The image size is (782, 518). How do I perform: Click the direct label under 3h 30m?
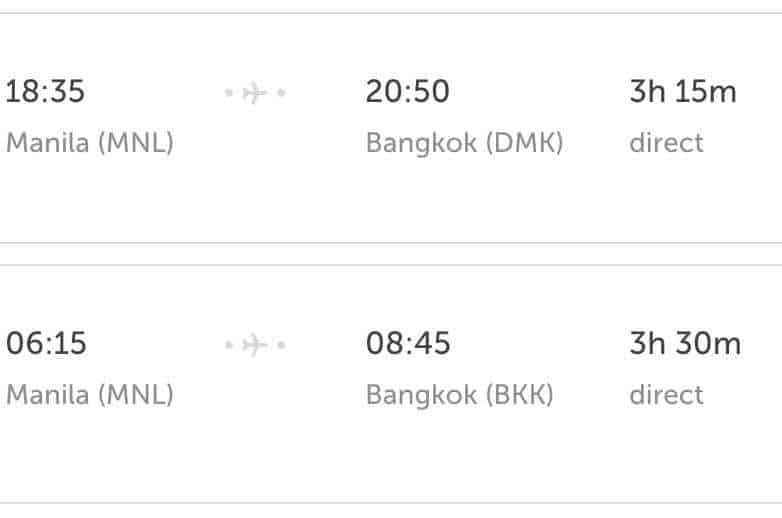[x=666, y=395]
